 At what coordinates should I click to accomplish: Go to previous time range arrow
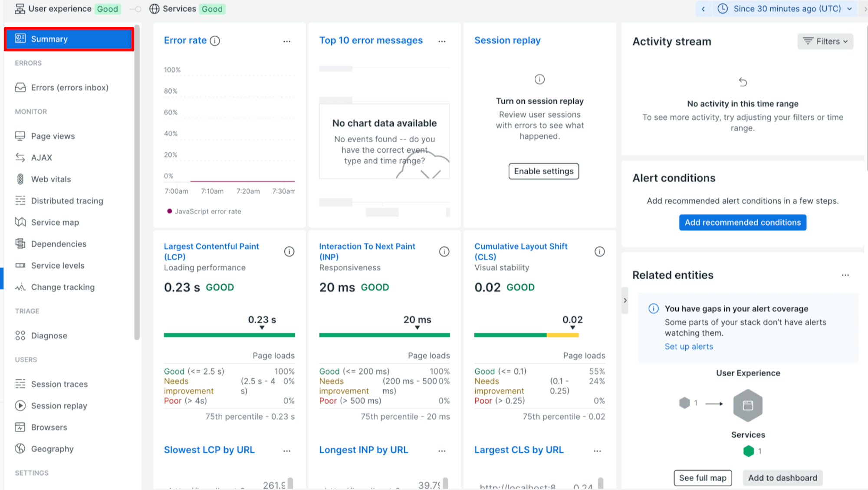(x=704, y=9)
